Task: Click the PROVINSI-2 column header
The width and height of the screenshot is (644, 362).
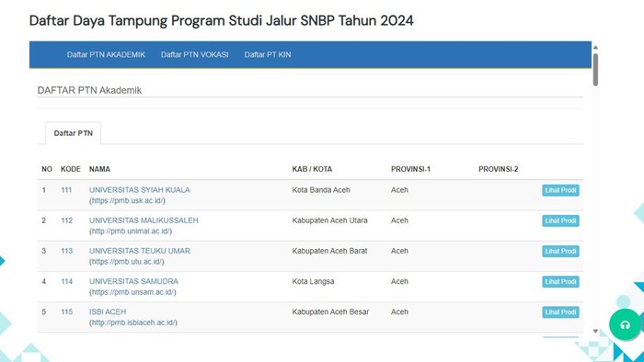Action: [x=499, y=169]
